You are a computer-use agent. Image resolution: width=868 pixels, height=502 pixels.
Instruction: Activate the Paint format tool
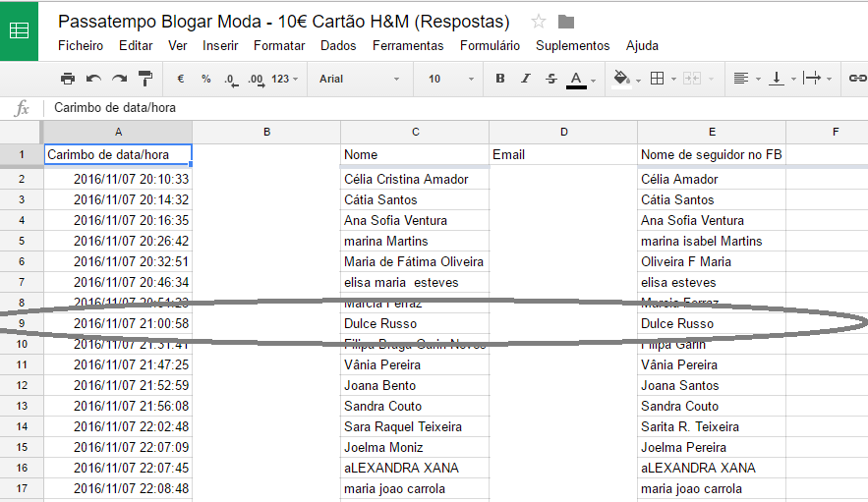(x=145, y=79)
